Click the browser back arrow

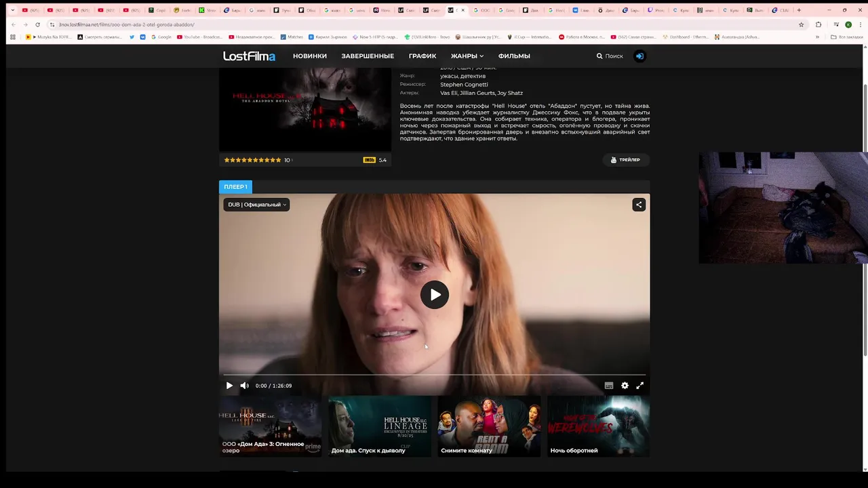(13, 24)
